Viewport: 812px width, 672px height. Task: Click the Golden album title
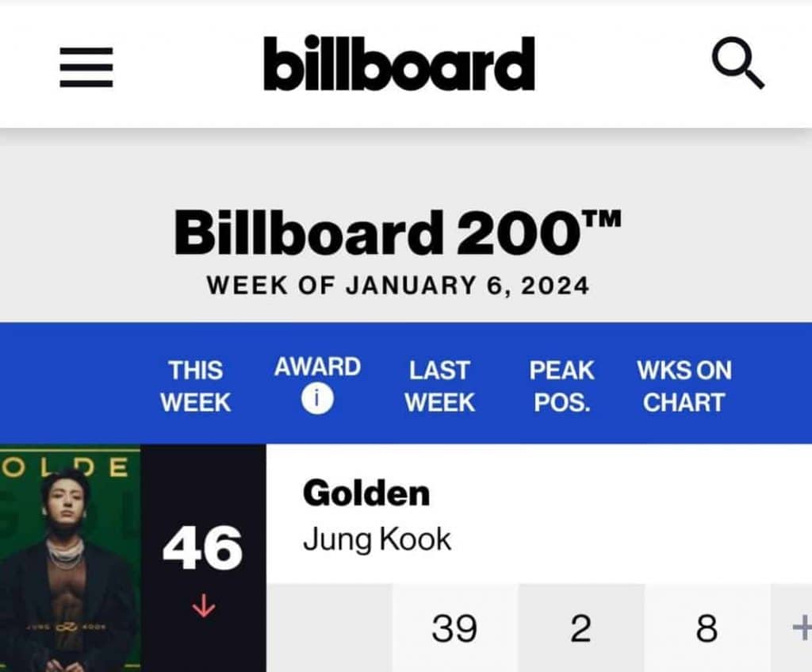(366, 493)
